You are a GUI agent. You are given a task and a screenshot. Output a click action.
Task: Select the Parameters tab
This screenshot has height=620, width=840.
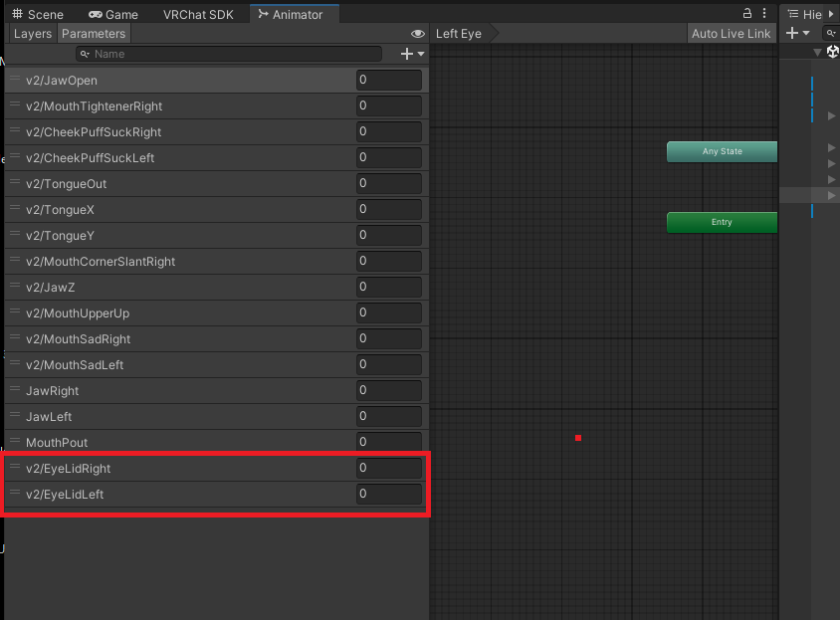(94, 34)
